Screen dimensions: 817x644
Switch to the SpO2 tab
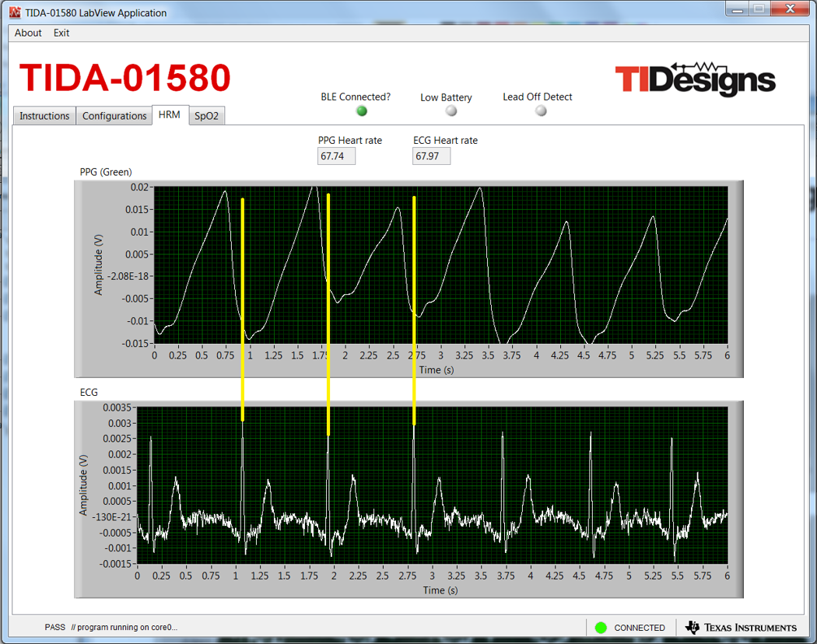tap(206, 116)
